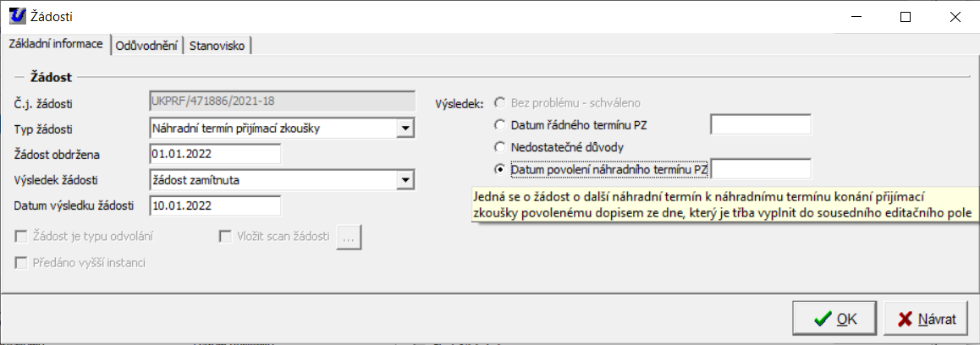Select the 'Datum řádného termínu PZ' radio option
The width and height of the screenshot is (980, 345).
tap(499, 125)
